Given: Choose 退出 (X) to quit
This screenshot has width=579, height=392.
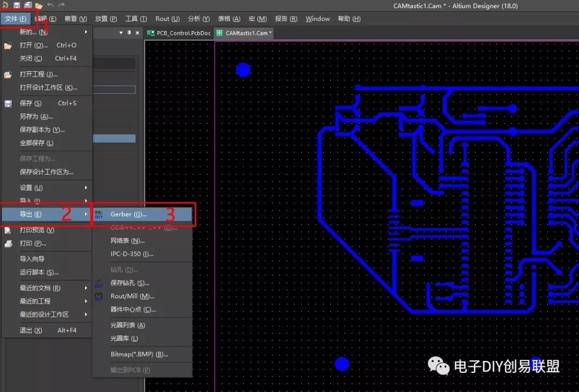Looking at the screenshot, I should pyautogui.click(x=47, y=330).
